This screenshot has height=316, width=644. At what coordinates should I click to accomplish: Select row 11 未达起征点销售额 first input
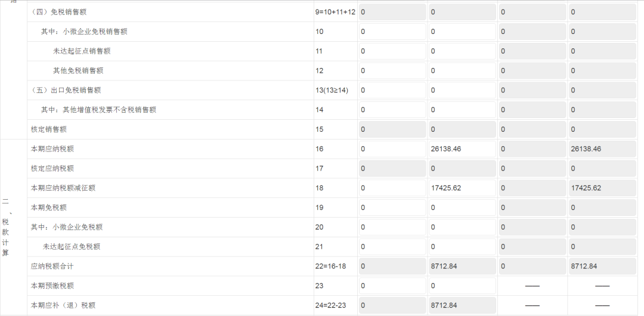[392, 51]
